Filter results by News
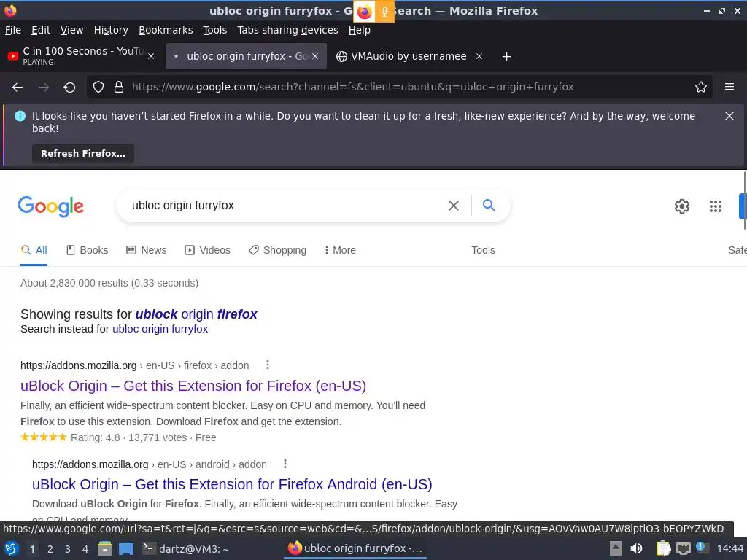 (146, 250)
